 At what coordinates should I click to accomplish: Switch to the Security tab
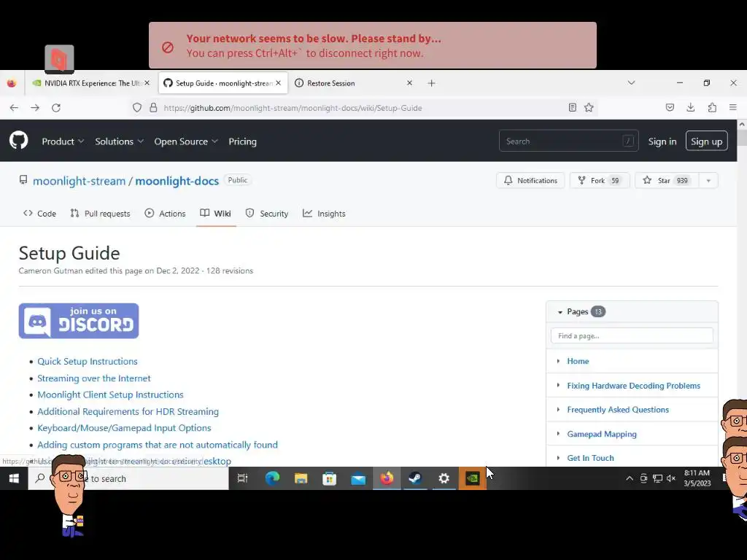[267, 214]
